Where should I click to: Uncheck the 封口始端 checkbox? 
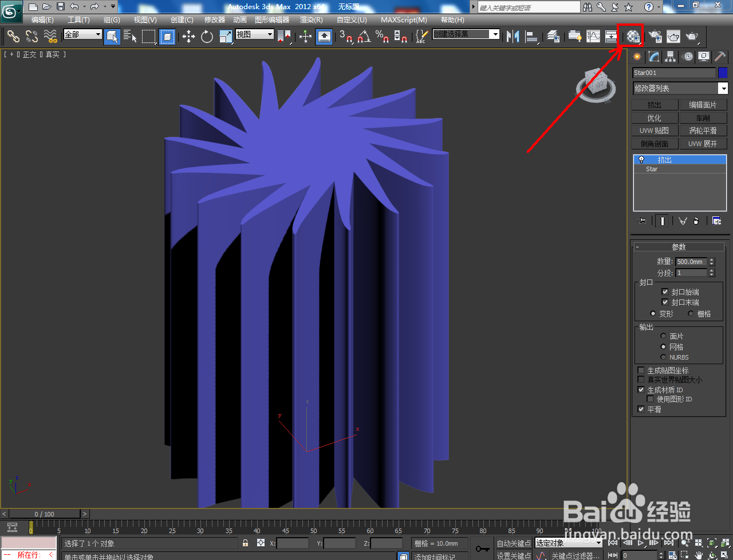pos(665,291)
